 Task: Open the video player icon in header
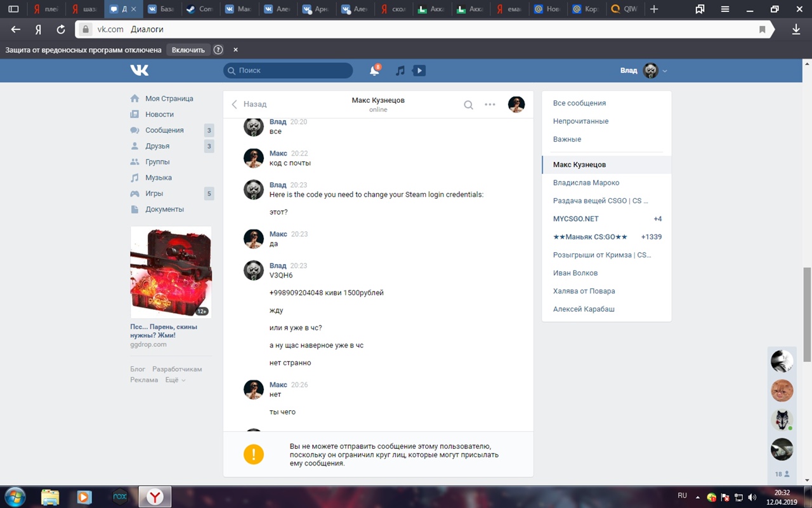tap(419, 70)
